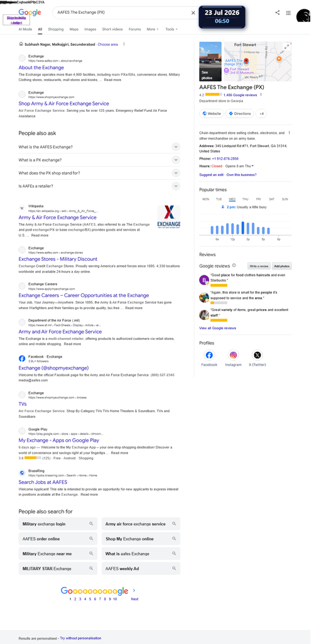Click BrassRing globe favicon
This screenshot has width=314, height=644.
22,472
